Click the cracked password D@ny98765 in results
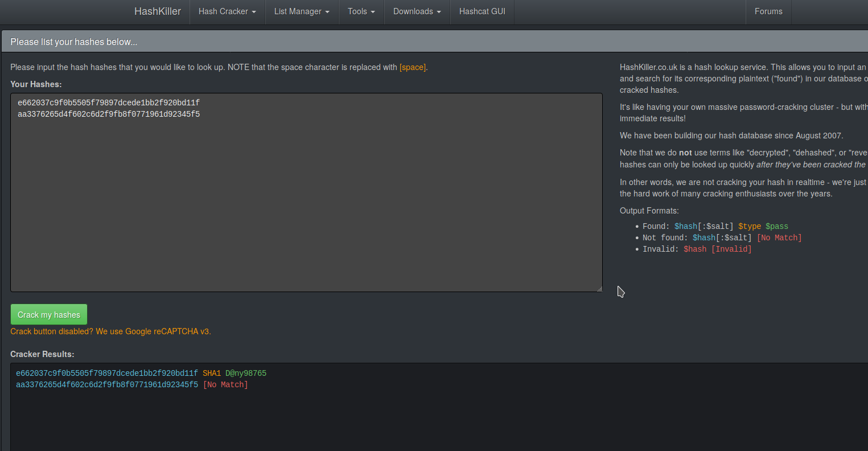868x451 pixels. point(246,374)
